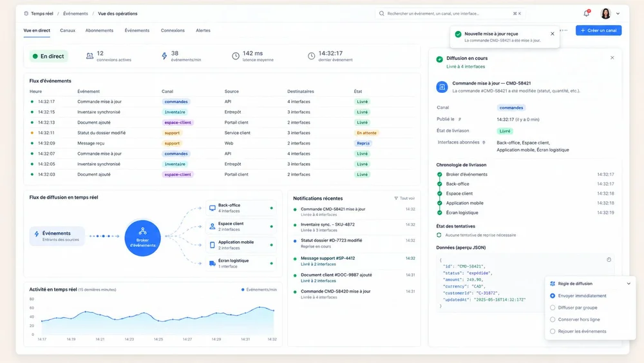Open the Événements tab
This screenshot has width=644, height=363.
pos(137,30)
